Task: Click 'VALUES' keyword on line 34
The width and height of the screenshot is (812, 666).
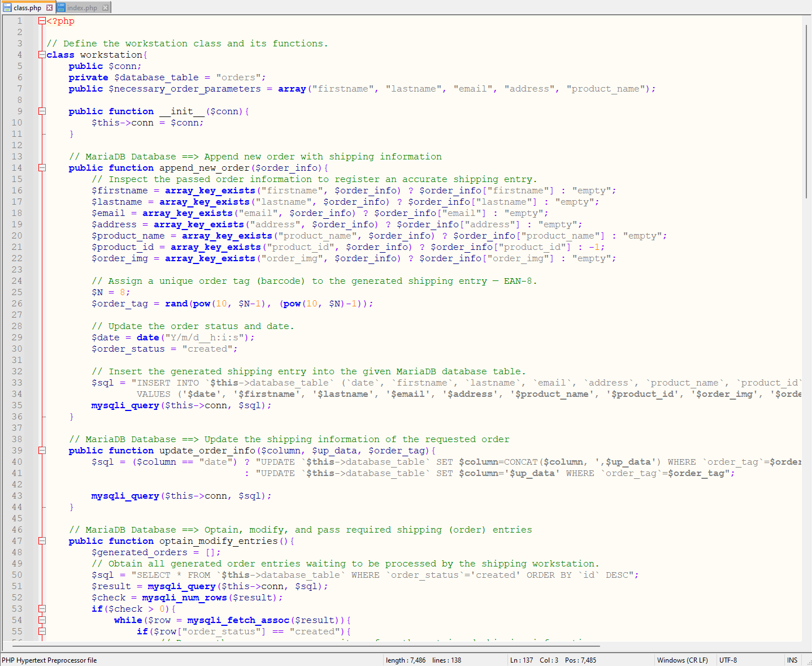Action: (154, 394)
